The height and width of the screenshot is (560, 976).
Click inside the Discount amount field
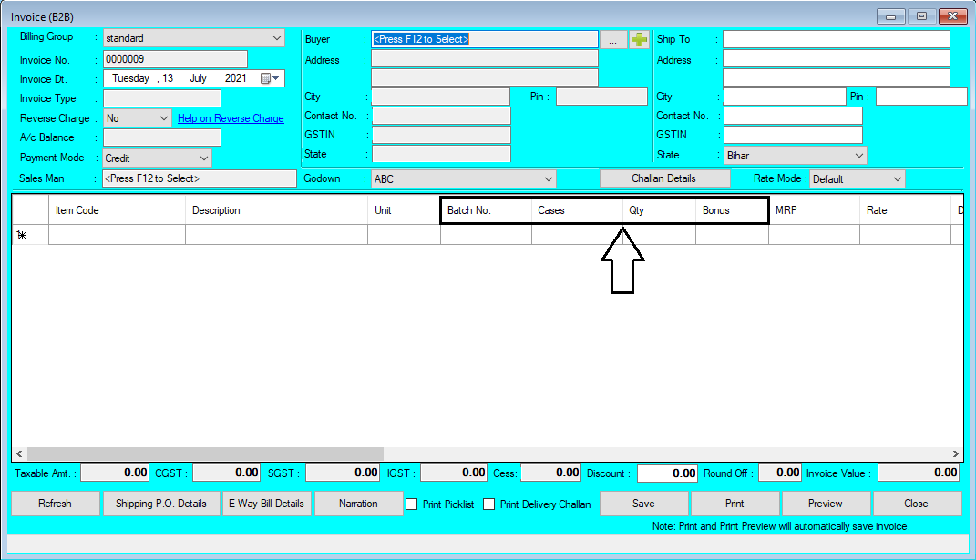point(669,473)
